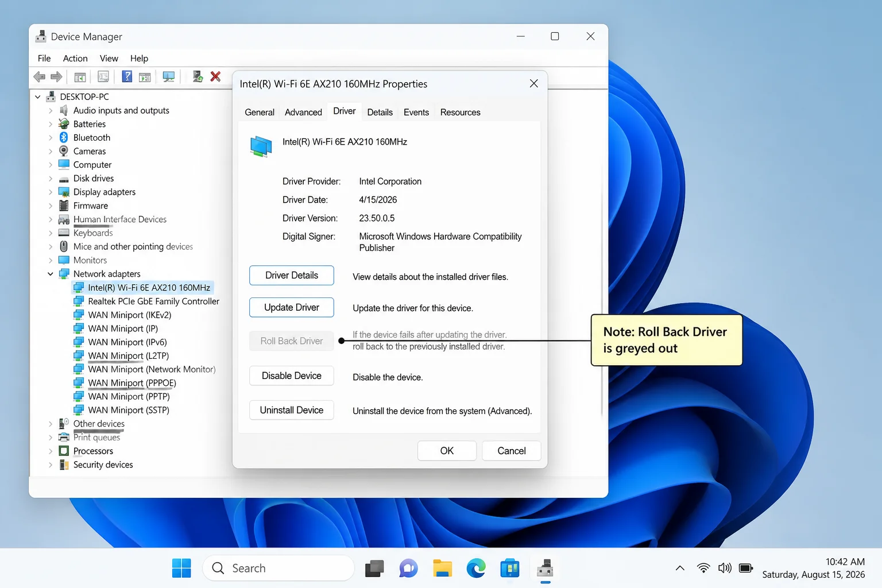Open the View menu

point(109,58)
